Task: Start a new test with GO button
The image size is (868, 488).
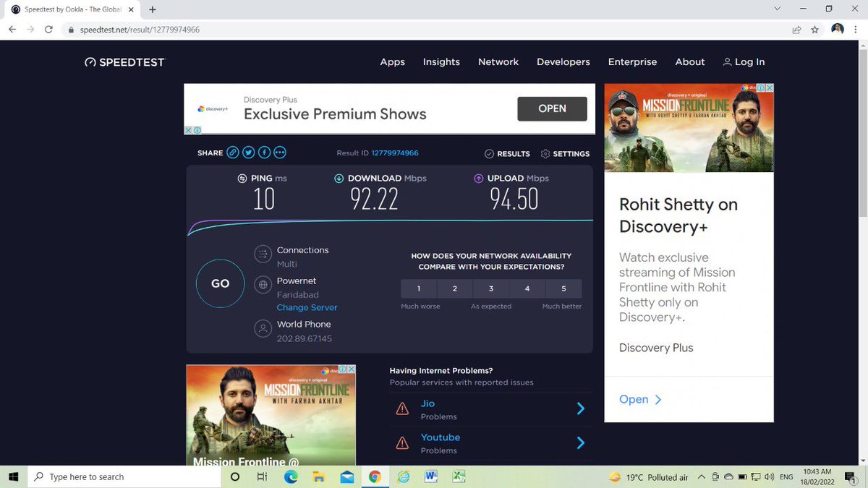Action: pyautogui.click(x=220, y=283)
